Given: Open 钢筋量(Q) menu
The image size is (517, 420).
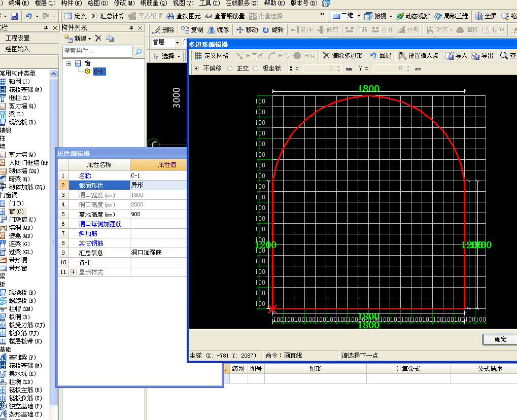Looking at the screenshot, I should point(154,3).
